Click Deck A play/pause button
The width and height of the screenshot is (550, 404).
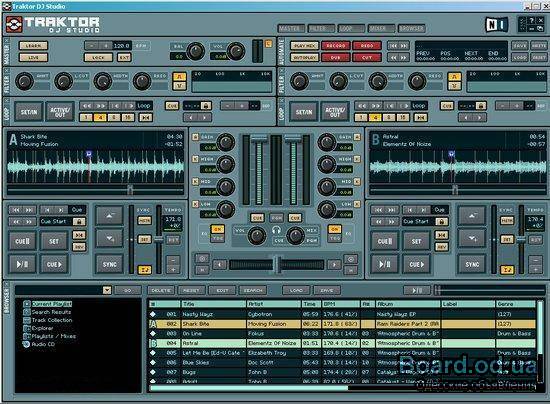[22, 264]
